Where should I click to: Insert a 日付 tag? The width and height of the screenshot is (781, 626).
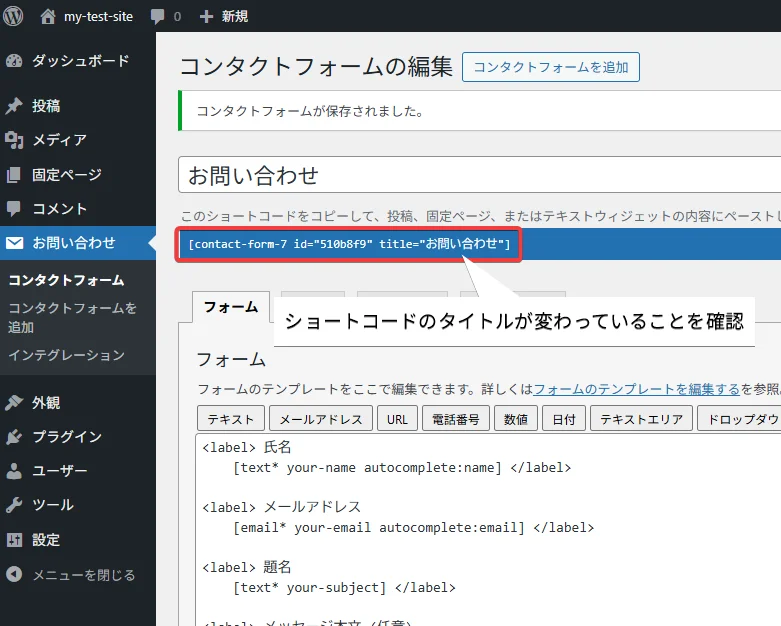point(564,419)
